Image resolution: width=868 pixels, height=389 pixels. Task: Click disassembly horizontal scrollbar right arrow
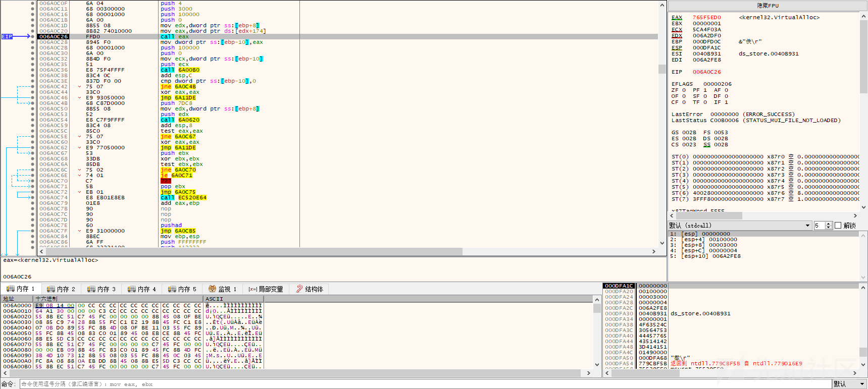(x=654, y=251)
